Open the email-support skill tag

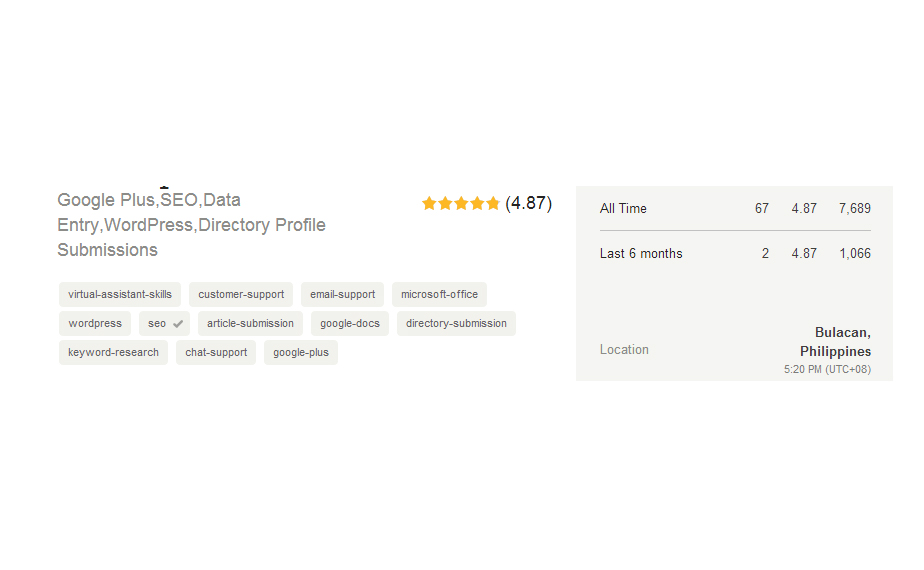[342, 295]
